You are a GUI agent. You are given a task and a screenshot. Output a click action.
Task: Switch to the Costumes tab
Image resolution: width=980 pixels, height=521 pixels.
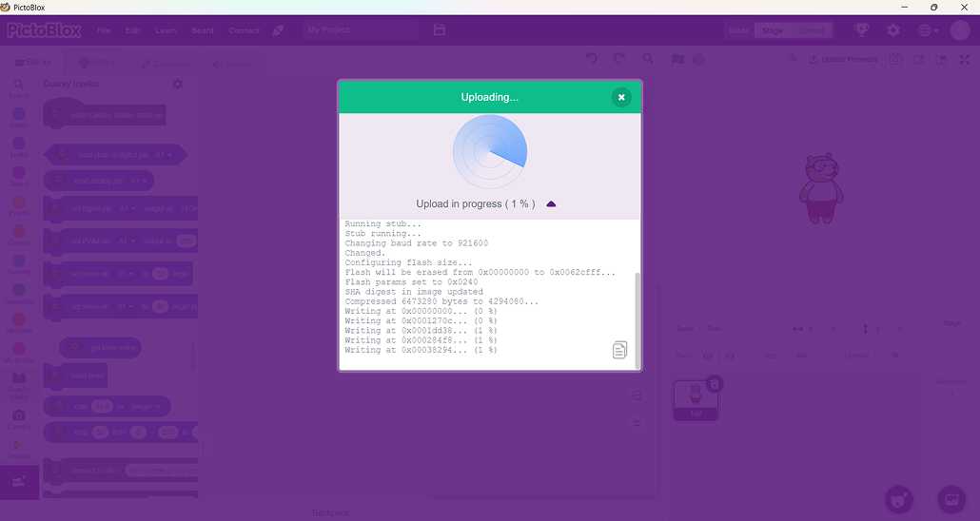click(x=165, y=64)
